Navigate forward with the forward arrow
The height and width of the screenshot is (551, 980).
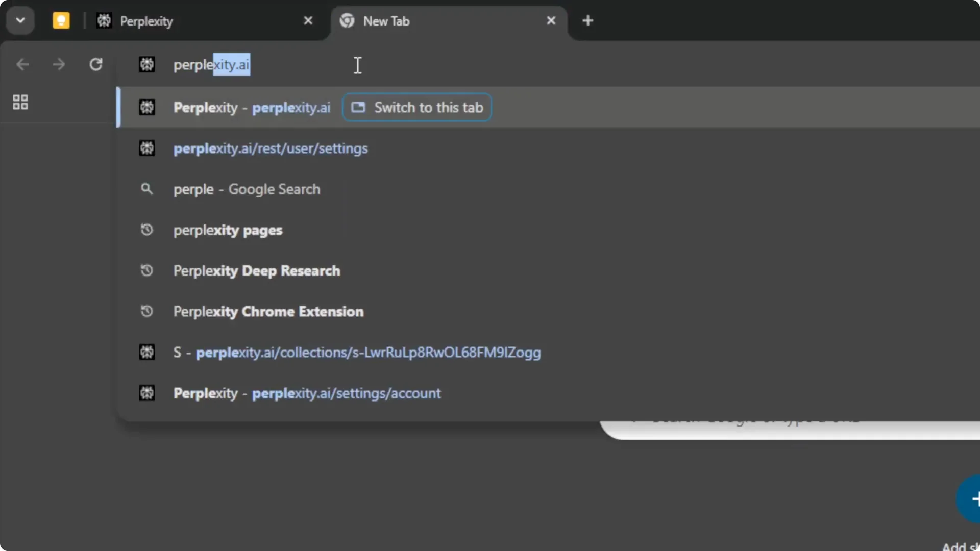coord(59,64)
